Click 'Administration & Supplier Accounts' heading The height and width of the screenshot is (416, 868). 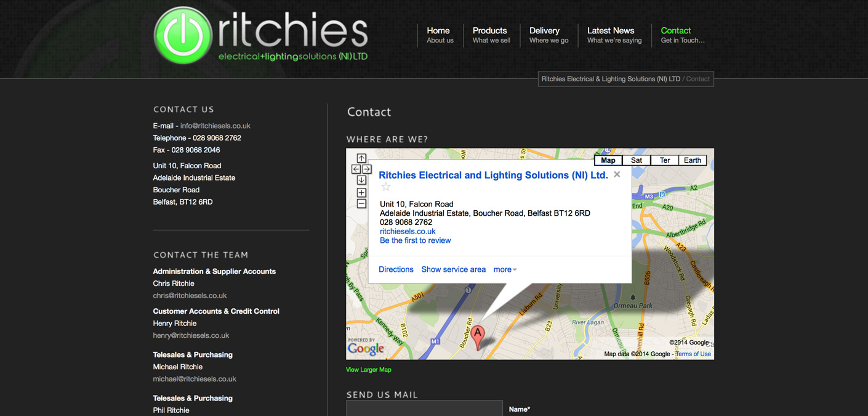coord(214,271)
